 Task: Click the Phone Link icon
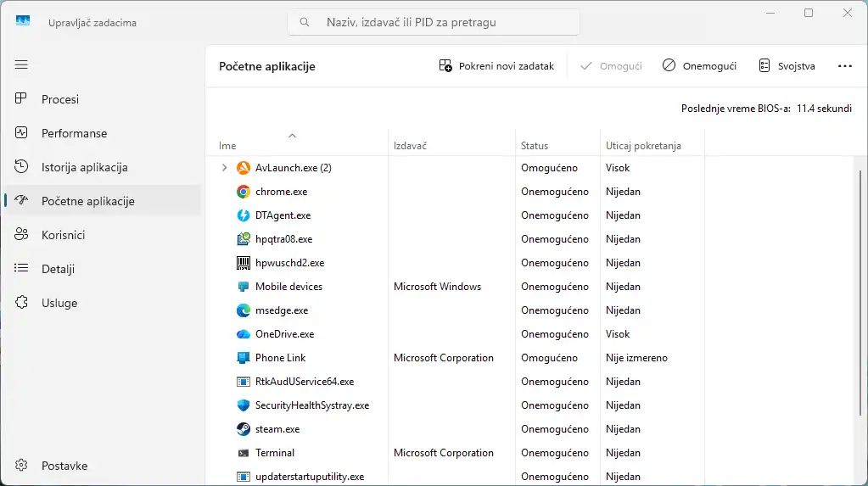click(243, 358)
